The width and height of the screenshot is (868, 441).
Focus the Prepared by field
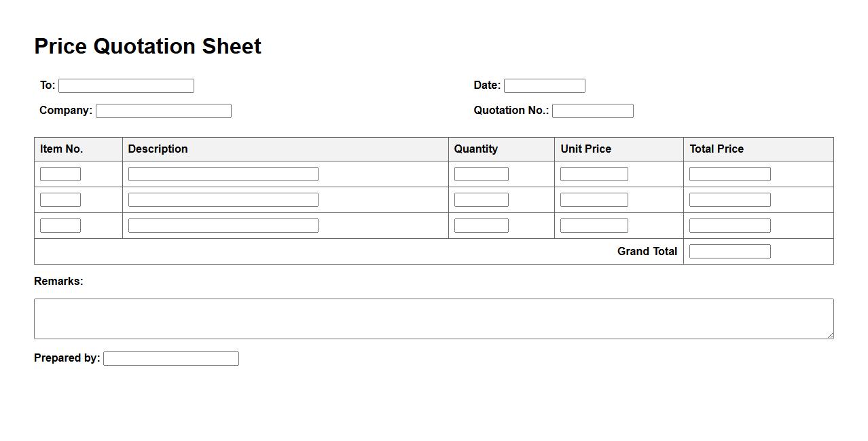coord(171,359)
